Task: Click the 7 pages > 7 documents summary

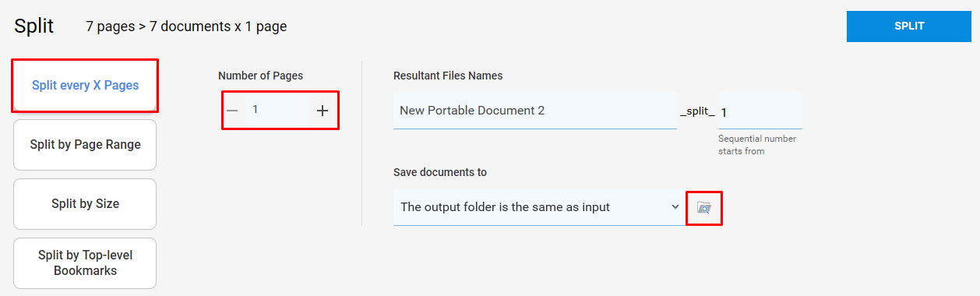Action: [186, 26]
